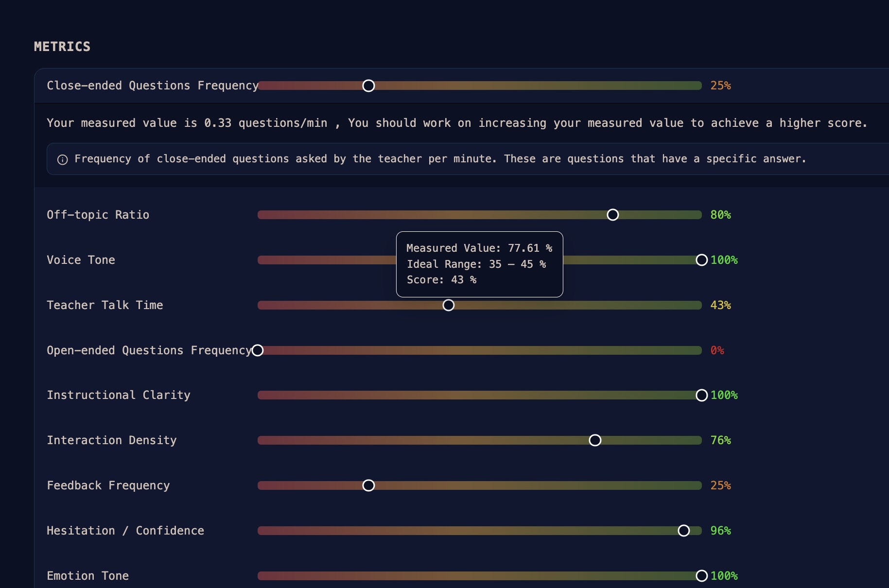Screen dimensions: 889x588
Task: Open the Voice Tone metric details
Action: tap(462, 260)
